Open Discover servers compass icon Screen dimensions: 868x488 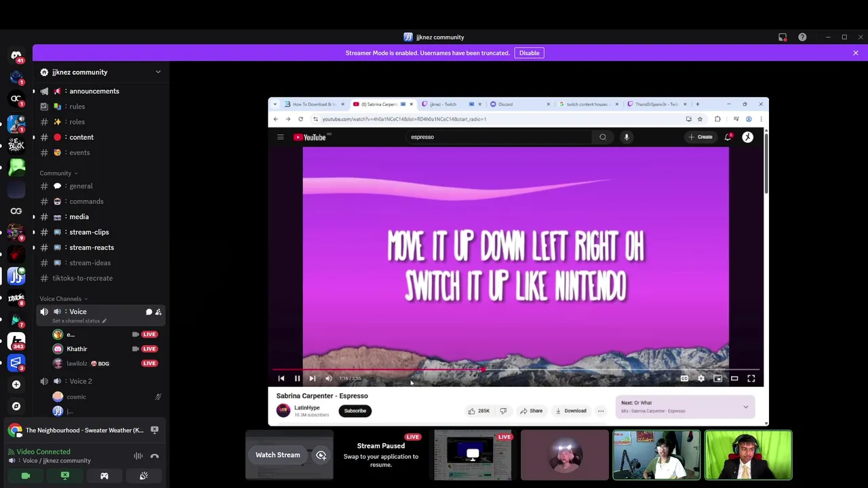coord(16,406)
